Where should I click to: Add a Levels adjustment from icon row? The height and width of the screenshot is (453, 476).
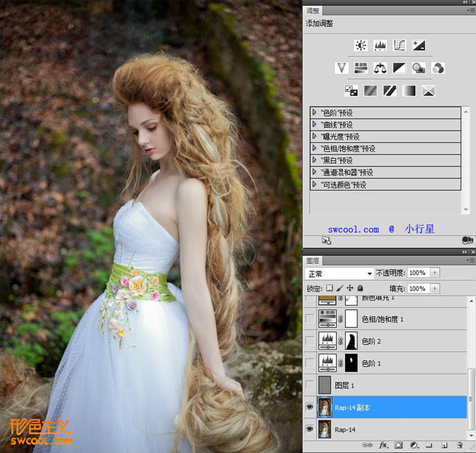click(379, 46)
